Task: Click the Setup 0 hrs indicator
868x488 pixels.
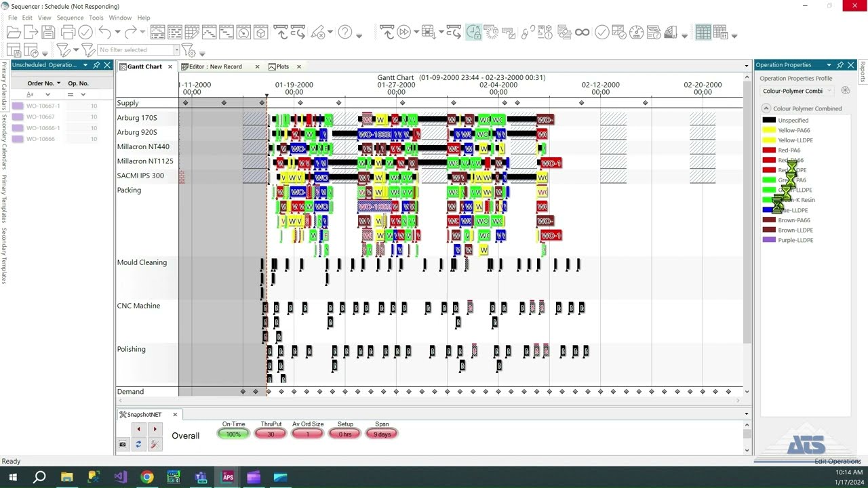Action: tap(345, 434)
